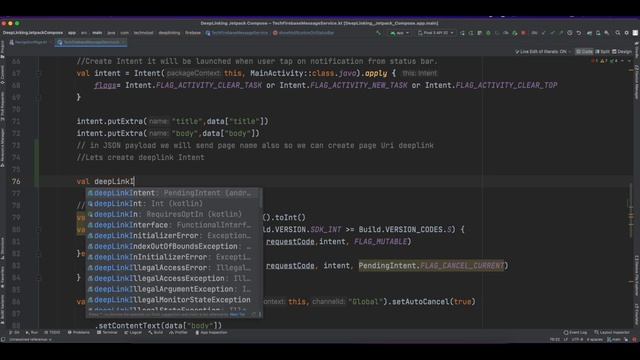Click popup options dots beside Next Tip

pos(259,314)
